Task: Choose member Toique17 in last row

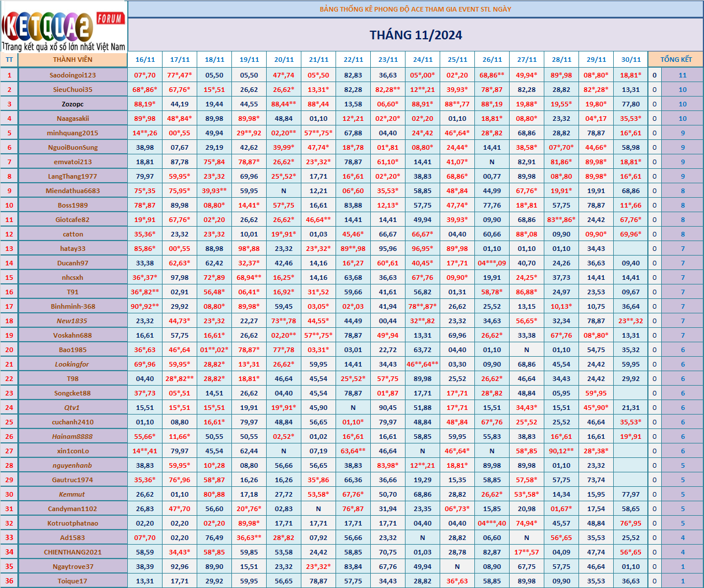Action: (x=72, y=581)
